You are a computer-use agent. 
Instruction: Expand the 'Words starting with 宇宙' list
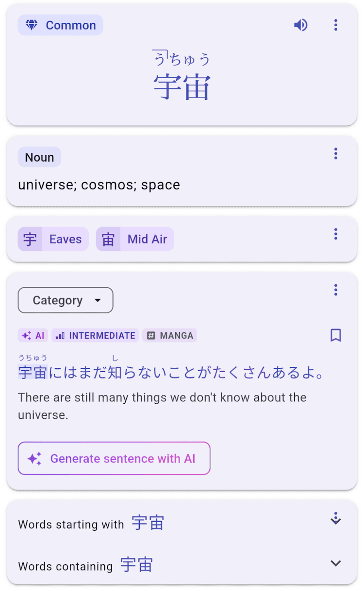pyautogui.click(x=335, y=519)
